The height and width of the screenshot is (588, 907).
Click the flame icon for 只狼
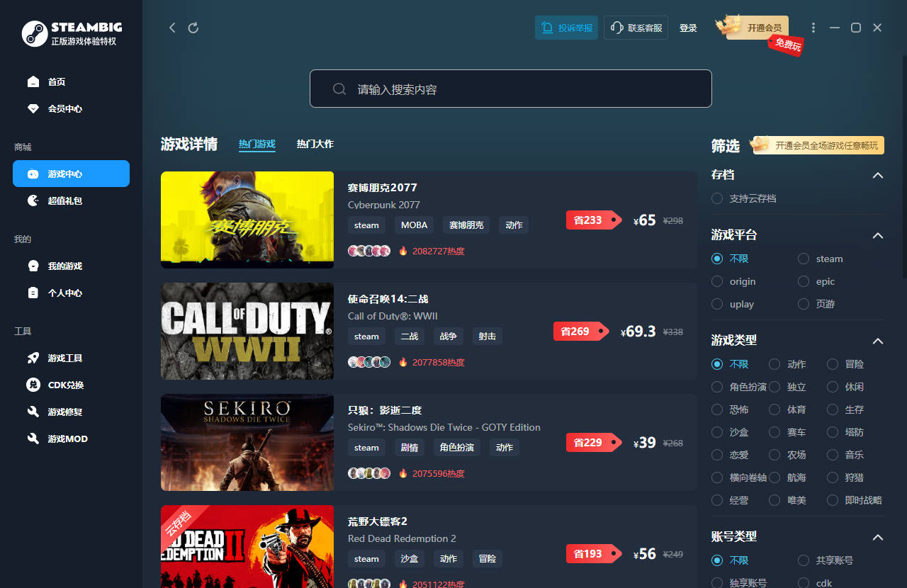403,473
